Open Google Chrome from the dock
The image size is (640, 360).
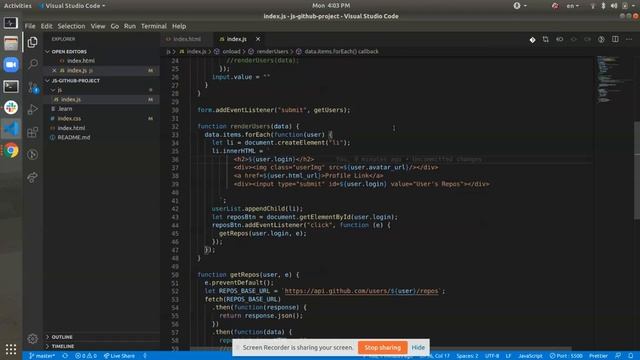(11, 151)
